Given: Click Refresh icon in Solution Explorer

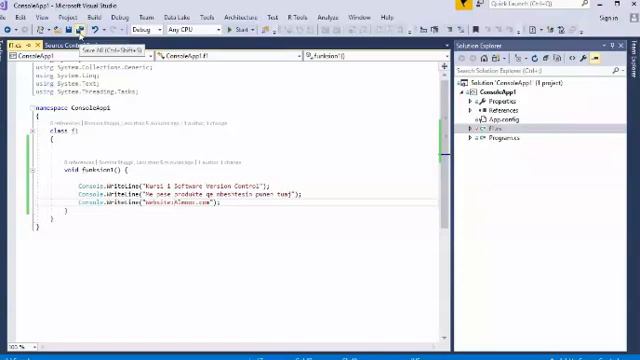Looking at the screenshot, I should click(x=535, y=58).
